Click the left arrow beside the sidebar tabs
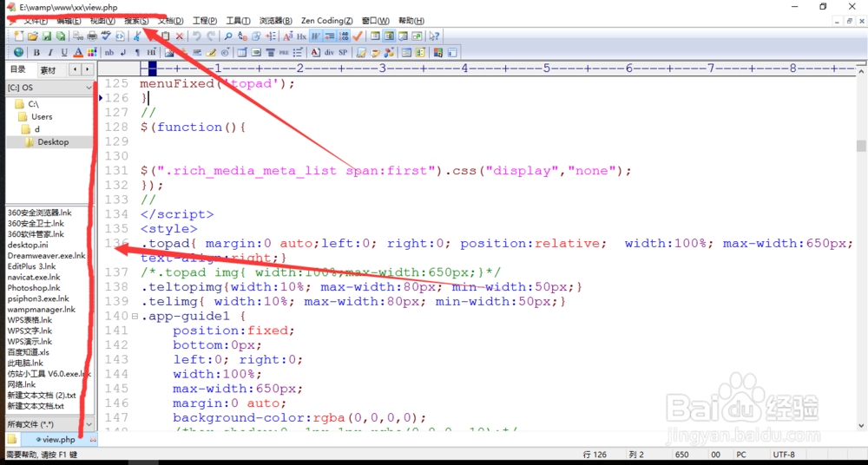 [x=76, y=69]
